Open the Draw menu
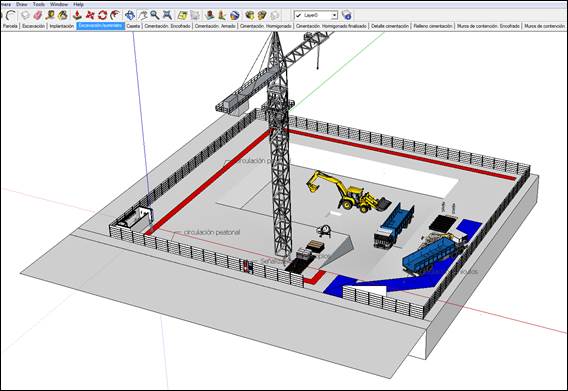Viewport: 568px width, 391px height. pyautogui.click(x=21, y=4)
